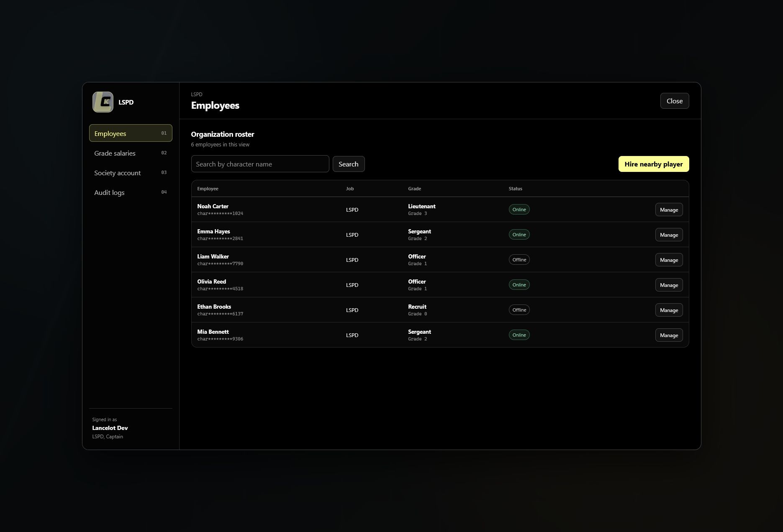Click identifier ending in 2841
The height and width of the screenshot is (532, 783).
click(220, 238)
